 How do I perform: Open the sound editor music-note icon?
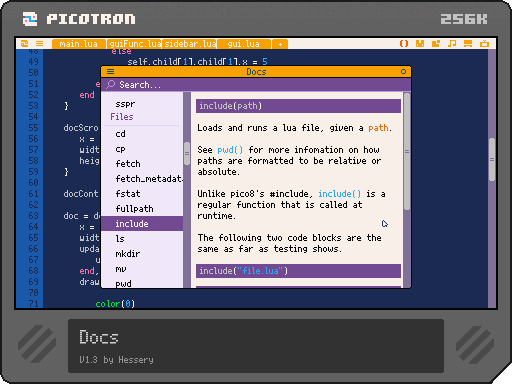tap(452, 43)
